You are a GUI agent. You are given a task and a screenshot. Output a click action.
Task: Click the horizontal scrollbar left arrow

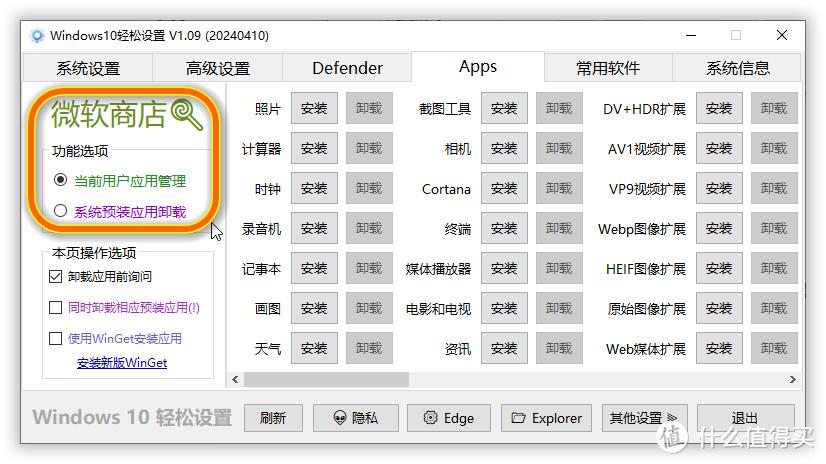click(x=235, y=379)
